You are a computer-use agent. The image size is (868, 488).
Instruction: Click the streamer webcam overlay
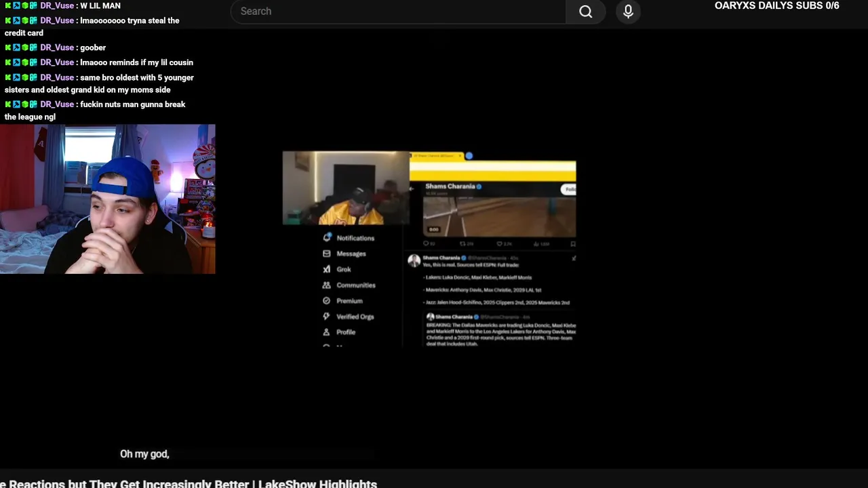(x=107, y=199)
